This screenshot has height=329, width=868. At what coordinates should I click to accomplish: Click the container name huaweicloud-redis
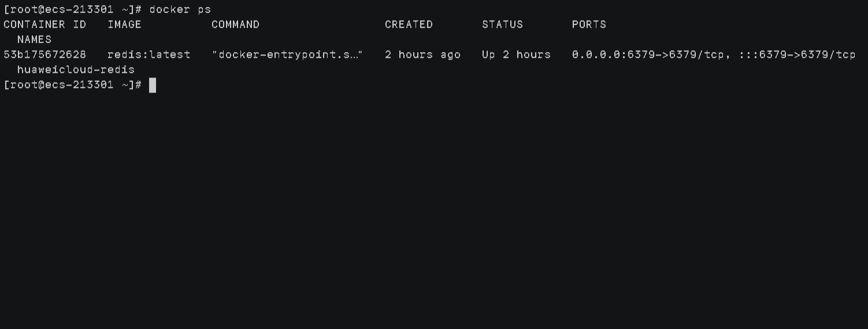click(76, 69)
